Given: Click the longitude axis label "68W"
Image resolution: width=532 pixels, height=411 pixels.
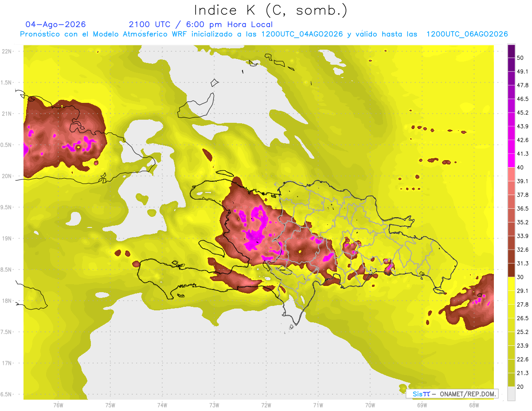Looking at the screenshot, I should [473, 405].
